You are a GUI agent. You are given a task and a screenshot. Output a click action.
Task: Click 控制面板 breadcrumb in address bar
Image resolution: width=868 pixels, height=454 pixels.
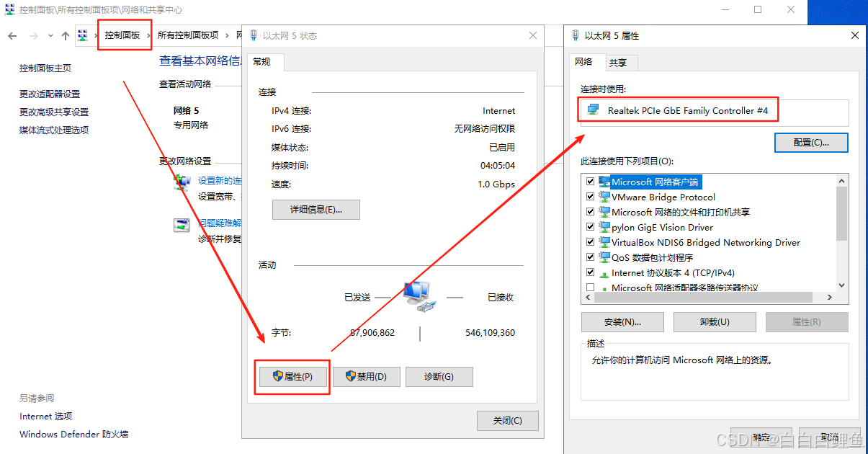click(122, 35)
